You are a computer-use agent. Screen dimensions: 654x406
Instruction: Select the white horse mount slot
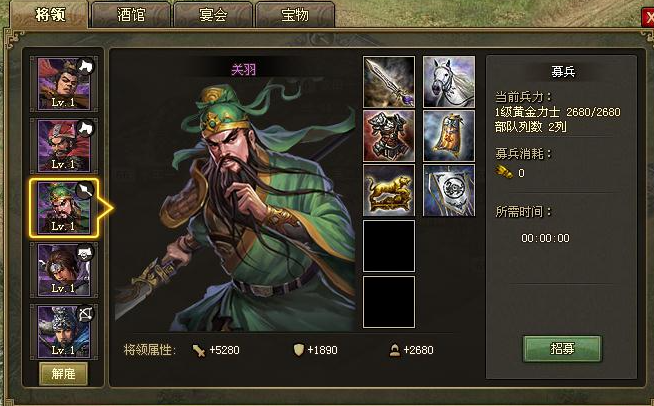449,82
